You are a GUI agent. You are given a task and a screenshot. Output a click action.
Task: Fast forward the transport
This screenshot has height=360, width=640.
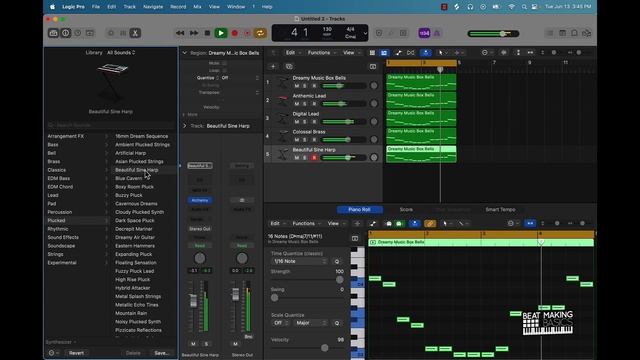coord(194,33)
